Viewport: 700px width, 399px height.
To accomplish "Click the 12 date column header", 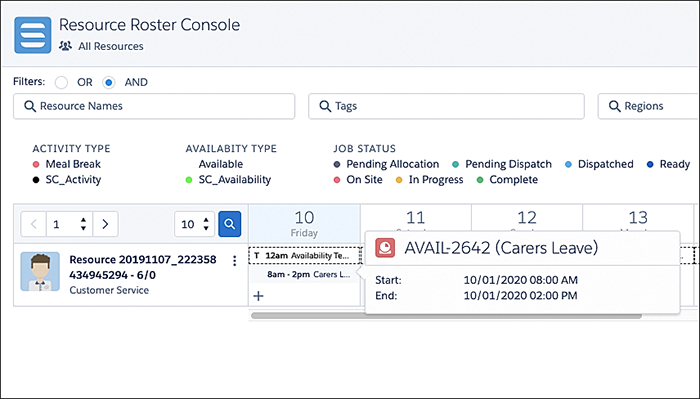I will (x=527, y=218).
